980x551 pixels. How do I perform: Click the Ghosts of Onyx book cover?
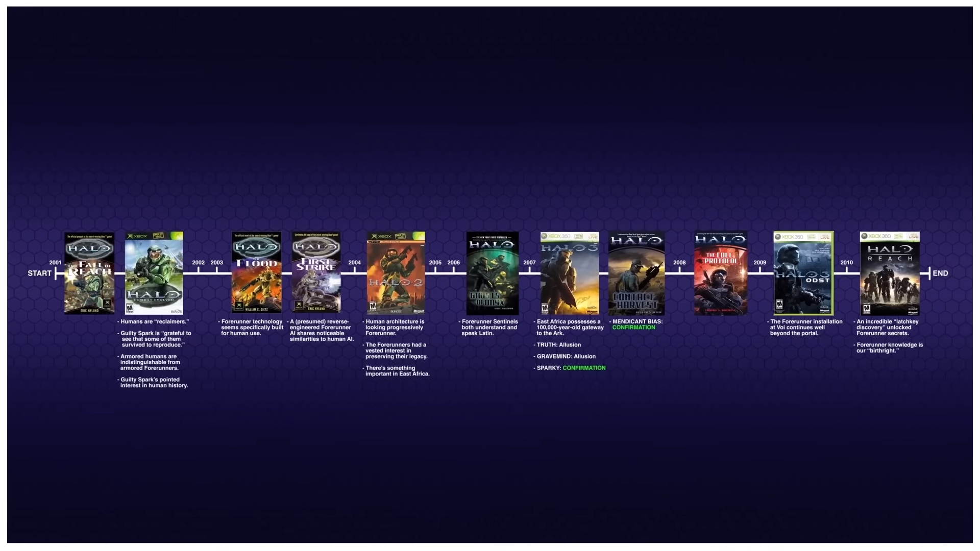(492, 273)
